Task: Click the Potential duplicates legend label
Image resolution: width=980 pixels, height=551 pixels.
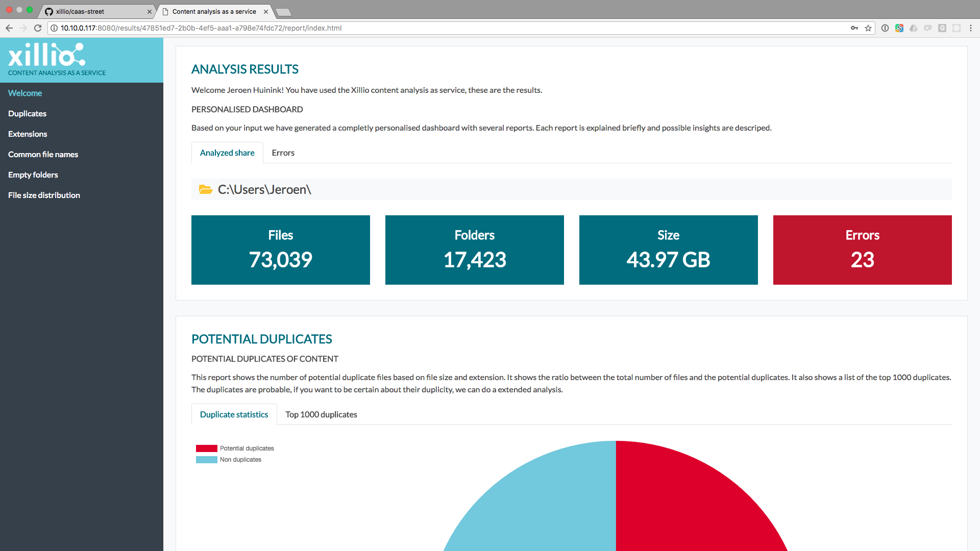Action: [247, 448]
